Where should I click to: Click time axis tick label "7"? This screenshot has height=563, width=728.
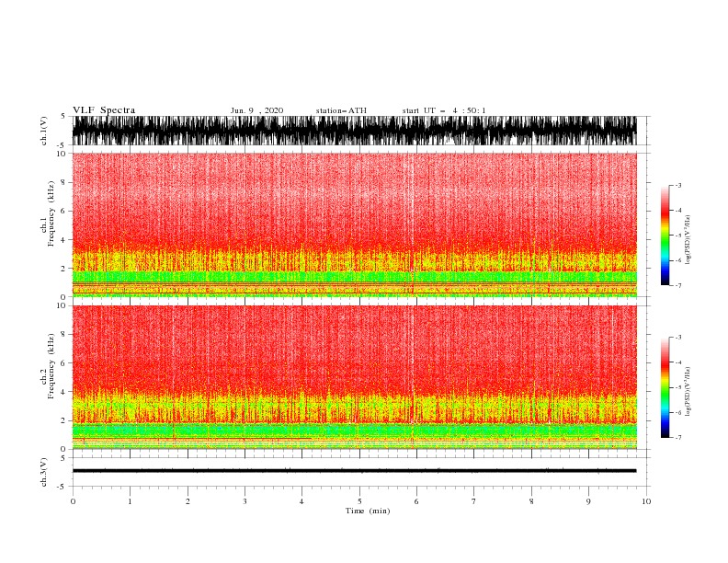474,501
